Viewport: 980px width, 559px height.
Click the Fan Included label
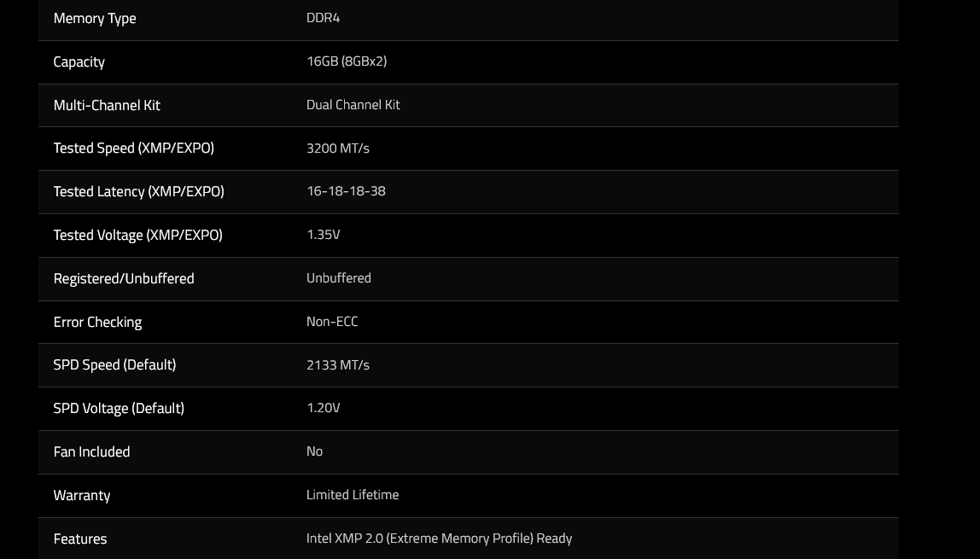pos(92,451)
